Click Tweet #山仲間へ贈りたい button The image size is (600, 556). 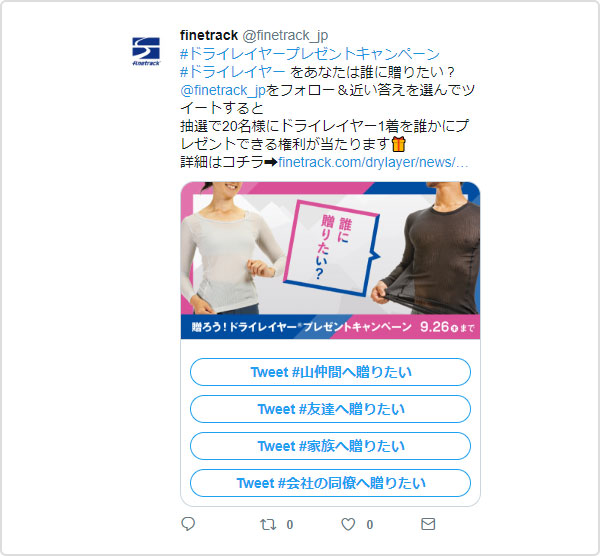330,372
